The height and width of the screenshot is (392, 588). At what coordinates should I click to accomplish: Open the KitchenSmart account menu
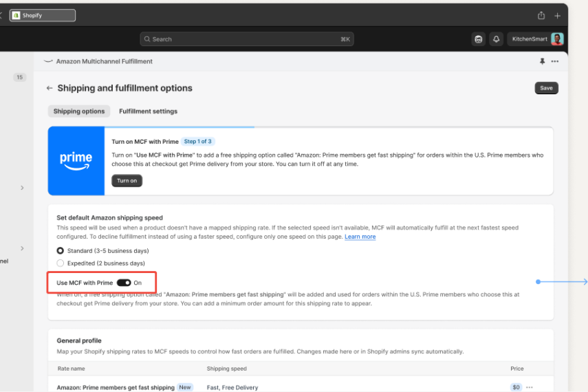pos(536,39)
